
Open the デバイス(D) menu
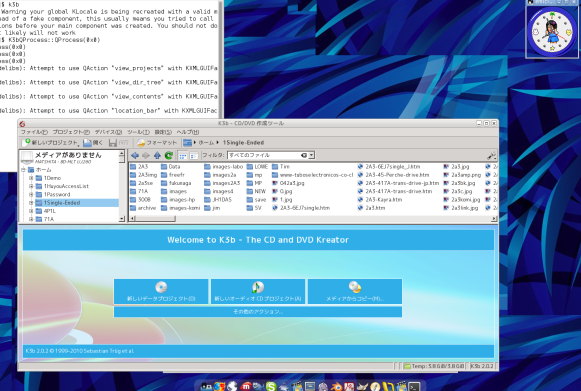click(x=108, y=132)
